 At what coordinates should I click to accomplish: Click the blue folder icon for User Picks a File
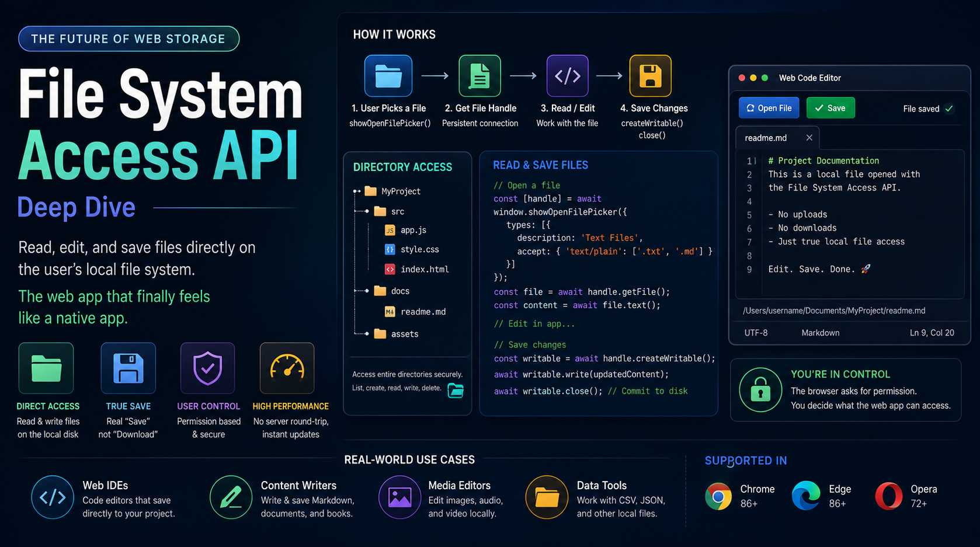point(388,76)
